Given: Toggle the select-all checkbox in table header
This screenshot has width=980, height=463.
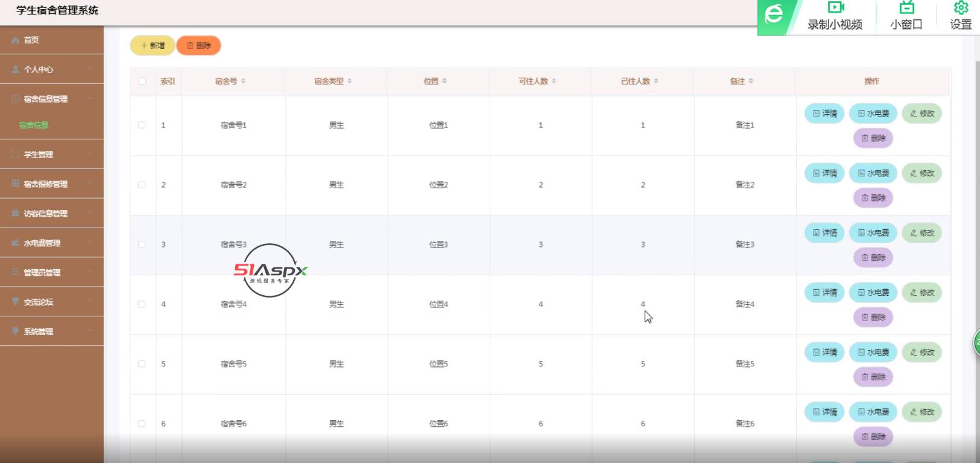Looking at the screenshot, I should click(x=142, y=81).
